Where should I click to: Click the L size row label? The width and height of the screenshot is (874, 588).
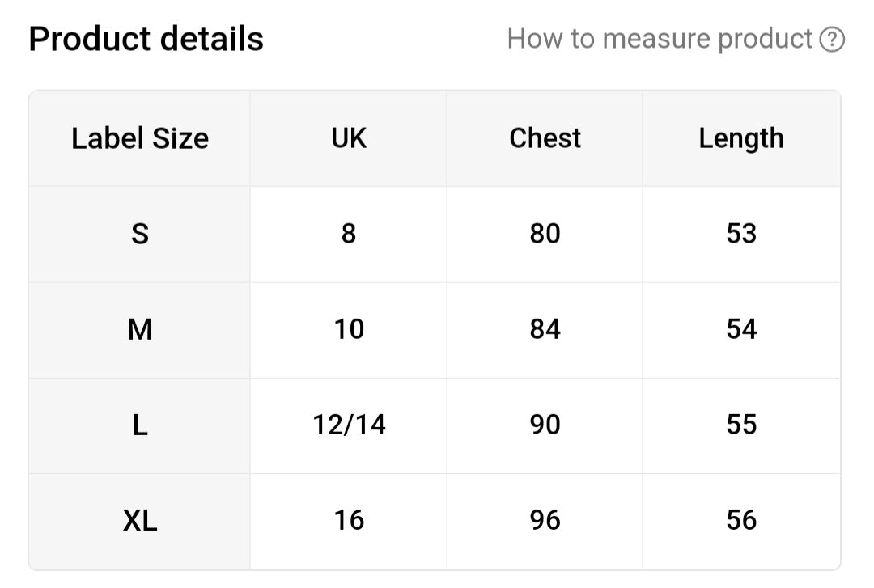[x=140, y=425]
